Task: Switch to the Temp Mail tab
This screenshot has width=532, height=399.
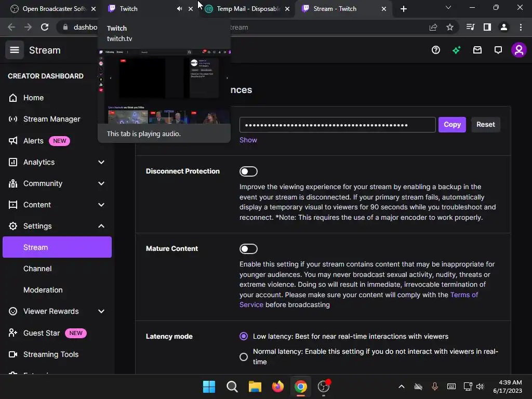Action: [247, 9]
